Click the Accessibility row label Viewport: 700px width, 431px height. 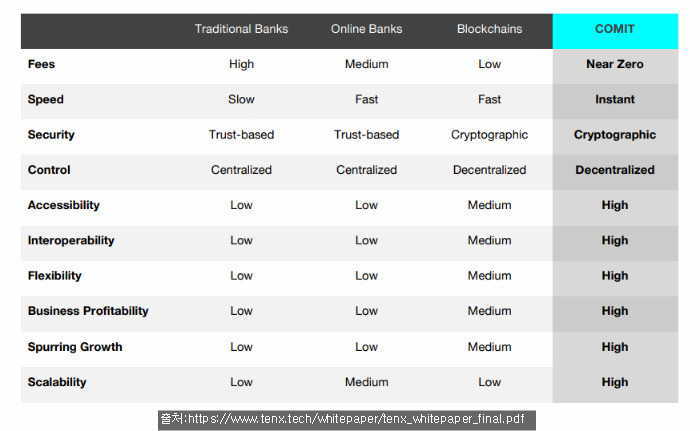63,205
